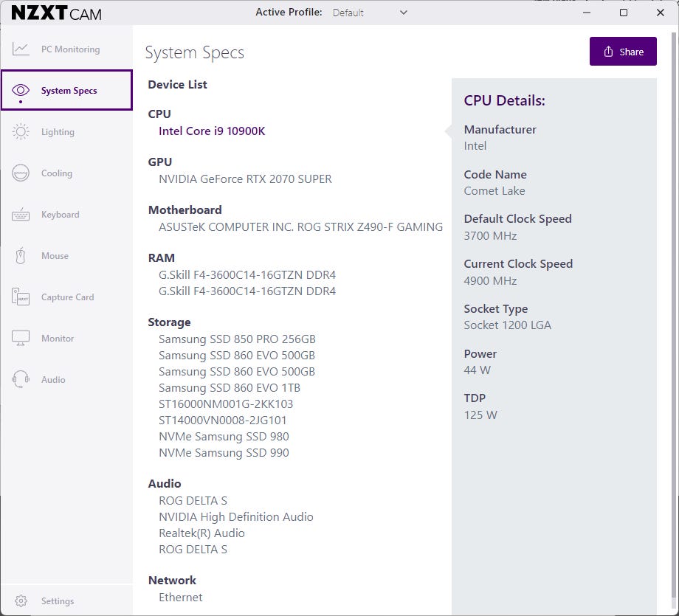
Task: Select NVMe Samsung SSD 980
Action: tap(224, 436)
